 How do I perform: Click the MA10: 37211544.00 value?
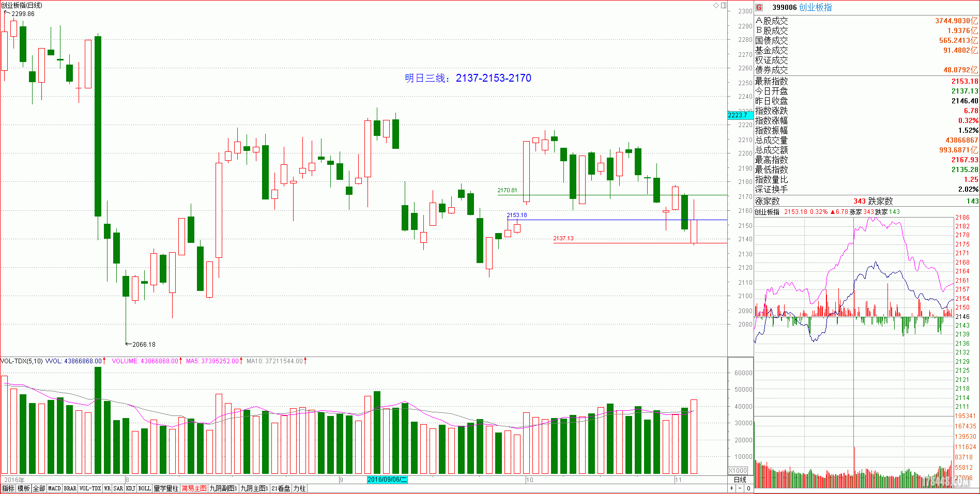pyautogui.click(x=274, y=361)
